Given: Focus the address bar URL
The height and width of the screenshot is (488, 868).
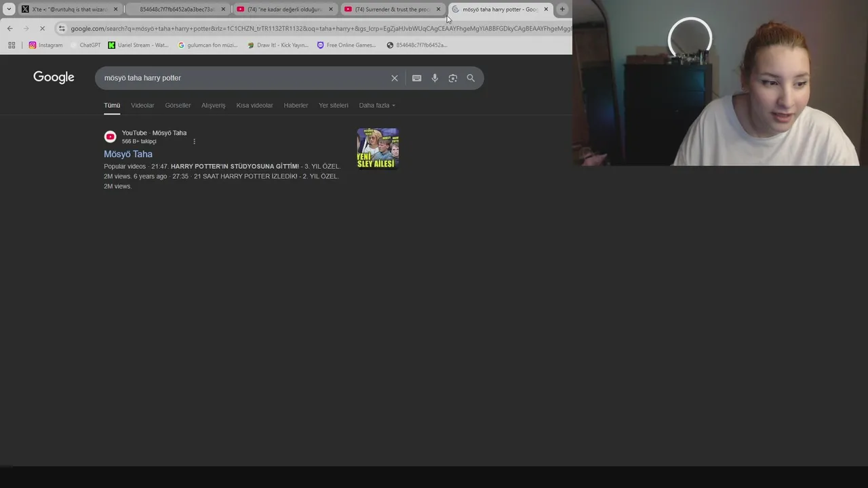Looking at the screenshot, I should tap(320, 28).
